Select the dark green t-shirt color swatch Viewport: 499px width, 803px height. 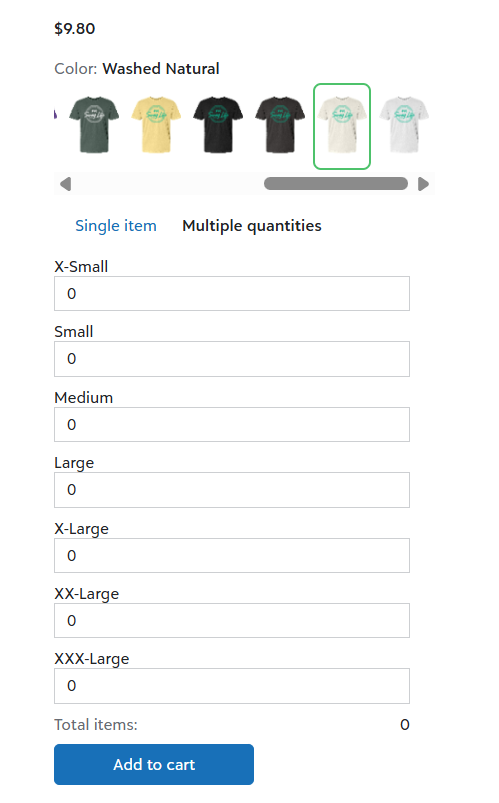point(94,125)
